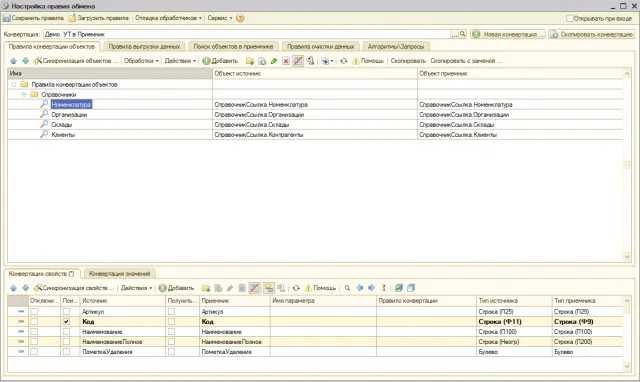Click the blue right arrow icon in properties toolbar

[x=371, y=288]
